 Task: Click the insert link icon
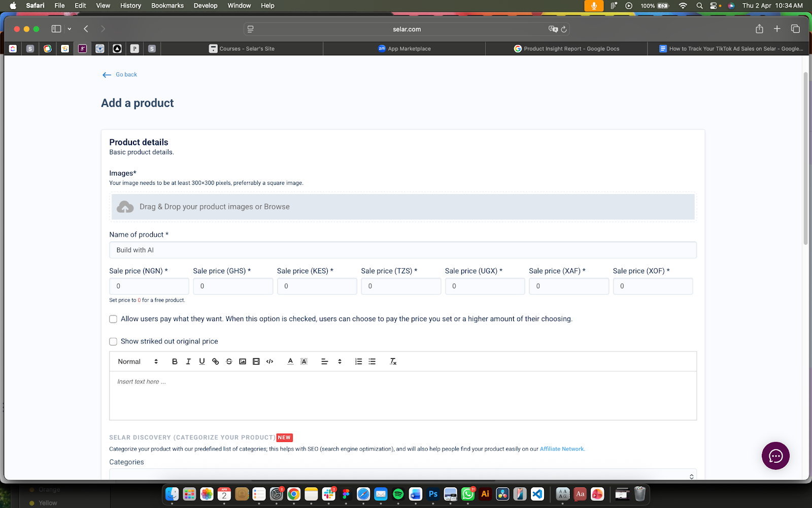pyautogui.click(x=216, y=362)
